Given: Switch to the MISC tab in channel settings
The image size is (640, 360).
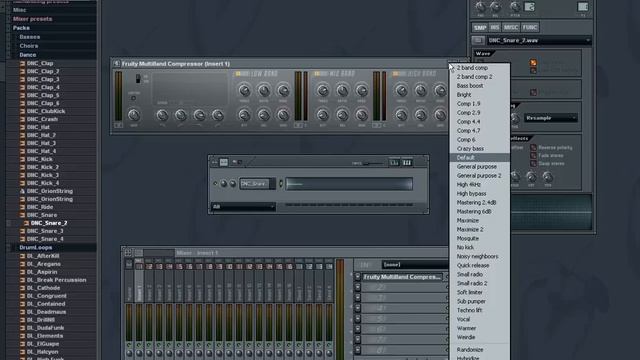Looking at the screenshot, I should (511, 27).
